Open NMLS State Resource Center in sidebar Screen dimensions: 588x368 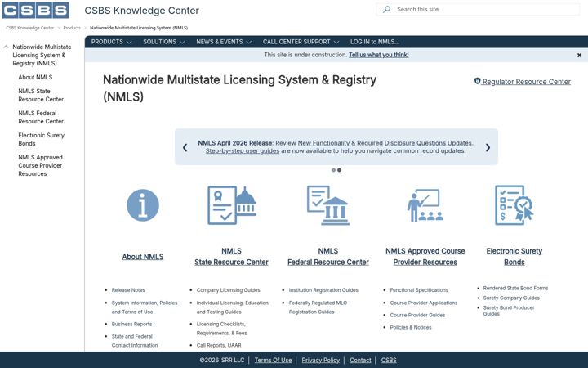41,95
